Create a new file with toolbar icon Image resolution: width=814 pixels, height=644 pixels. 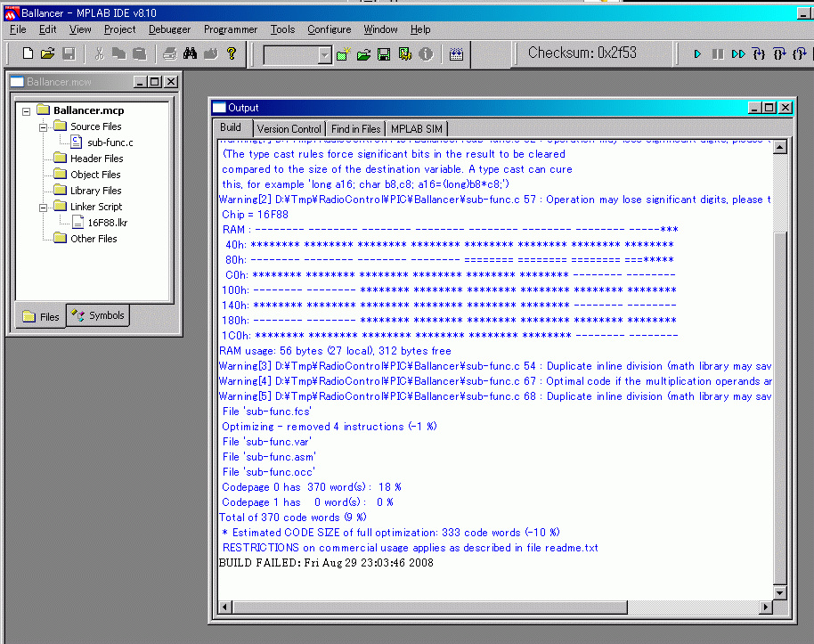coord(28,53)
